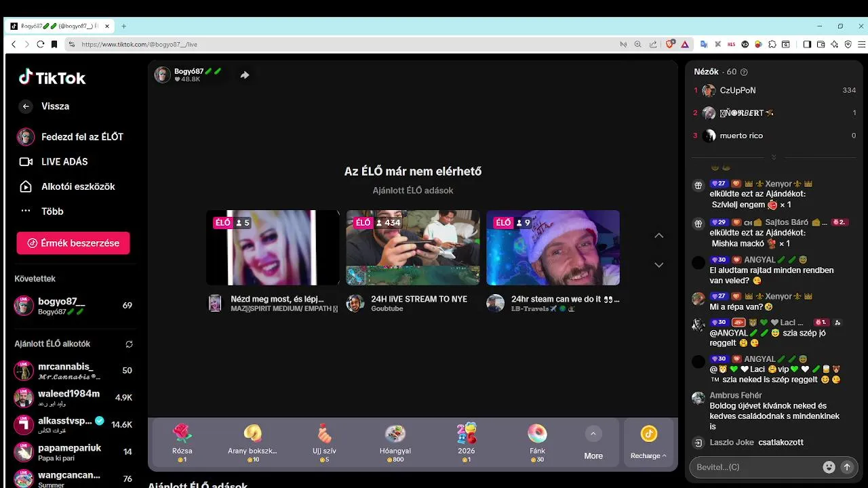Show next recommended lives (down chevron)
The width and height of the screenshot is (868, 488).
(658, 265)
